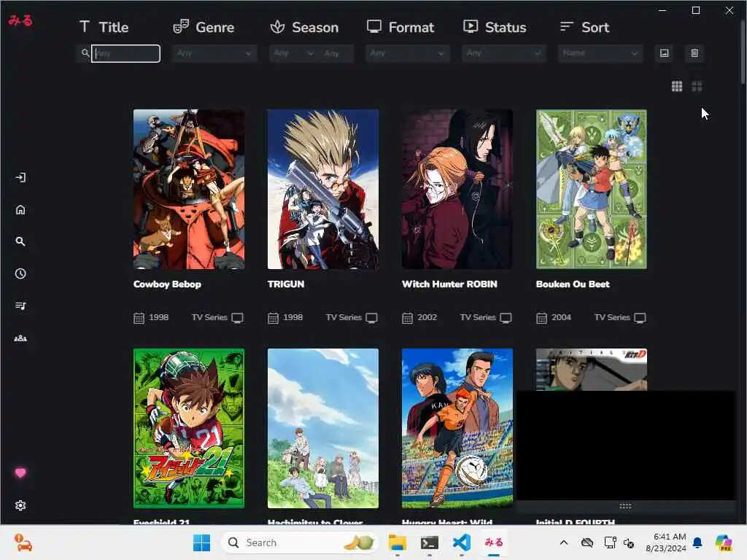Screen dimensions: 747x560
Task: Click the drag handle on the mini player
Action: (x=625, y=506)
